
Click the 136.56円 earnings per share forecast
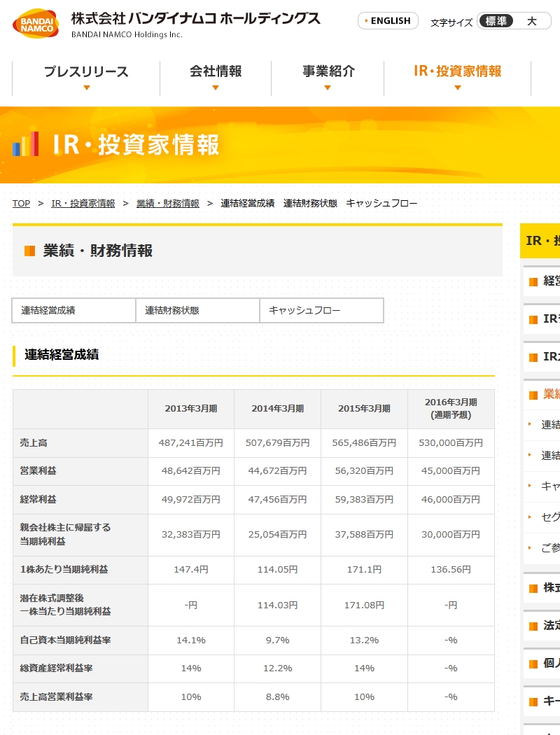pyautogui.click(x=451, y=570)
